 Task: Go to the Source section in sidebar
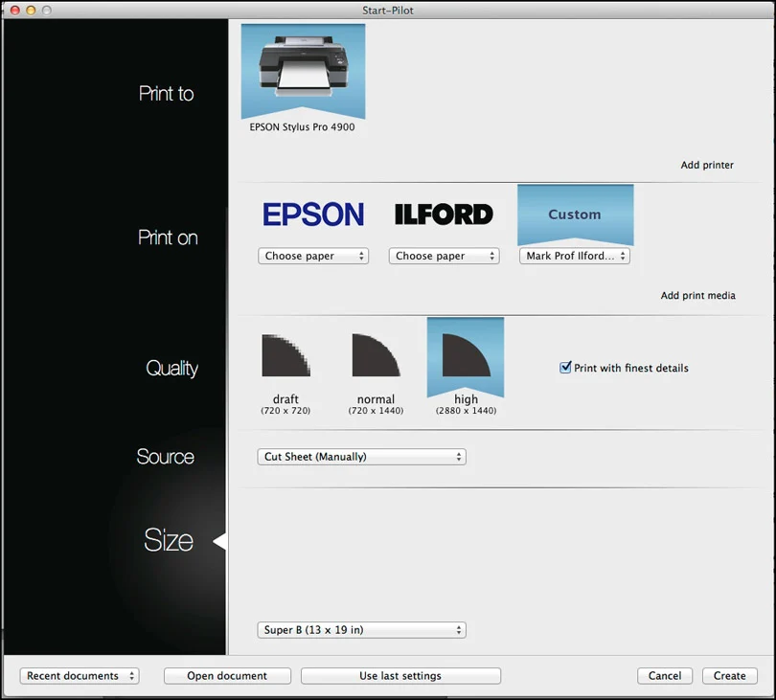166,456
